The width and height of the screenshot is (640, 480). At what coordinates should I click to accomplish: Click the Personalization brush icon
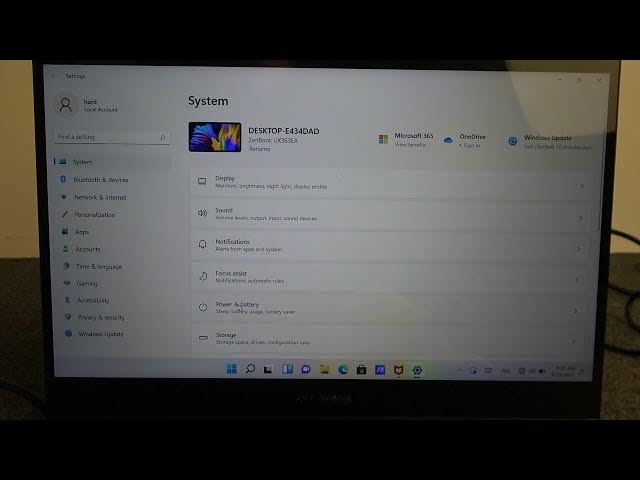(x=64, y=214)
